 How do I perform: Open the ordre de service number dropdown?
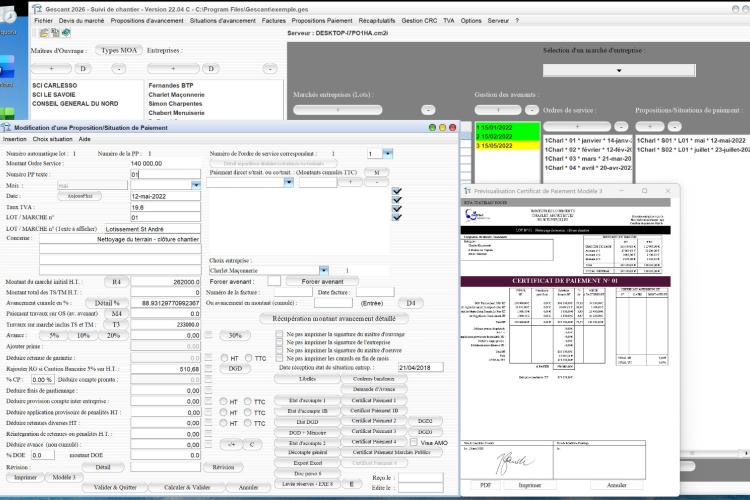pyautogui.click(x=388, y=154)
